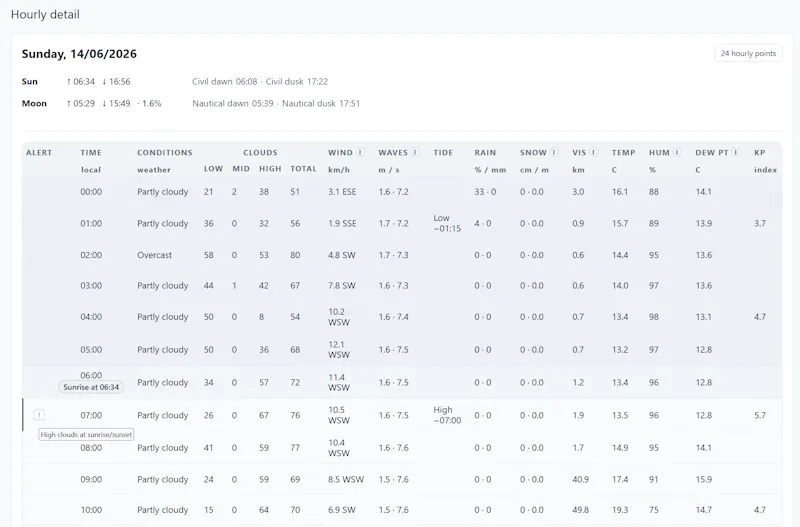Click the visibility value 49.8 at 10:00
This screenshot has width=800, height=527.
581,510
